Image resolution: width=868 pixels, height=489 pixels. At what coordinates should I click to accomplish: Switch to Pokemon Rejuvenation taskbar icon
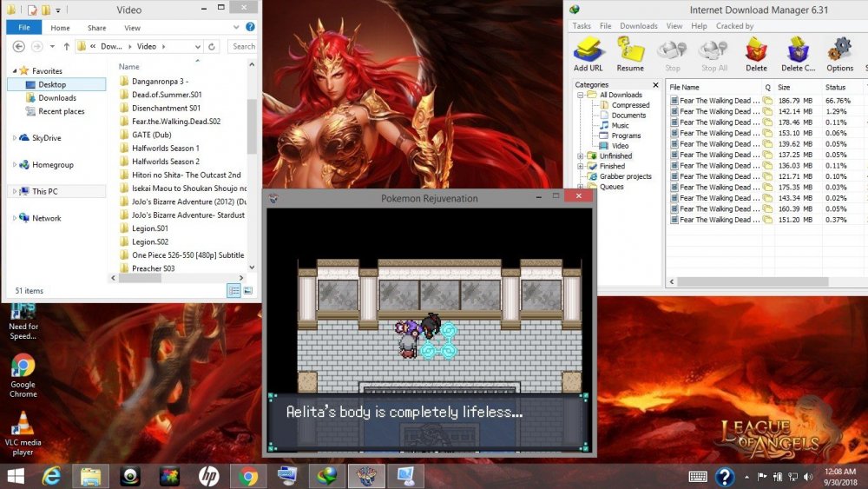(x=366, y=476)
